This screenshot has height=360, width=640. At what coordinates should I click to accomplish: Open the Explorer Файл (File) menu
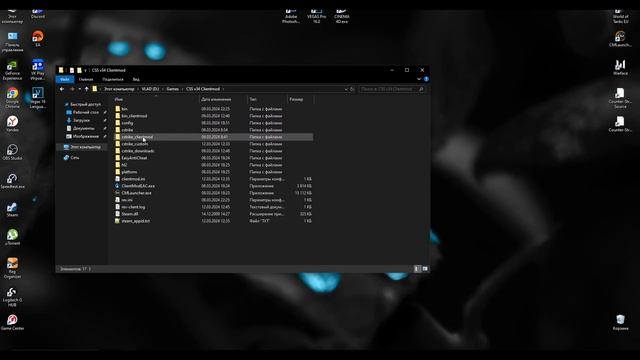[x=64, y=79]
